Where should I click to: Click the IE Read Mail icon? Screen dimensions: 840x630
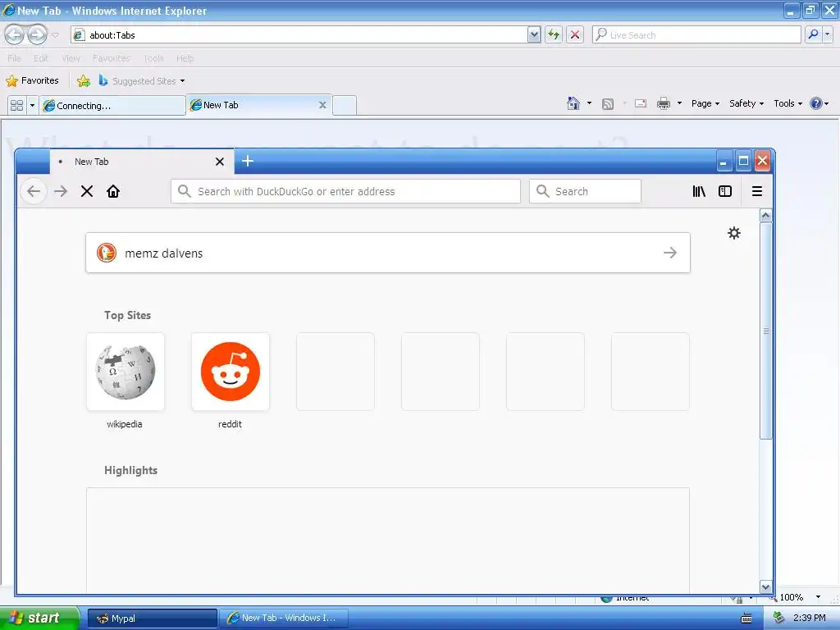coord(640,103)
